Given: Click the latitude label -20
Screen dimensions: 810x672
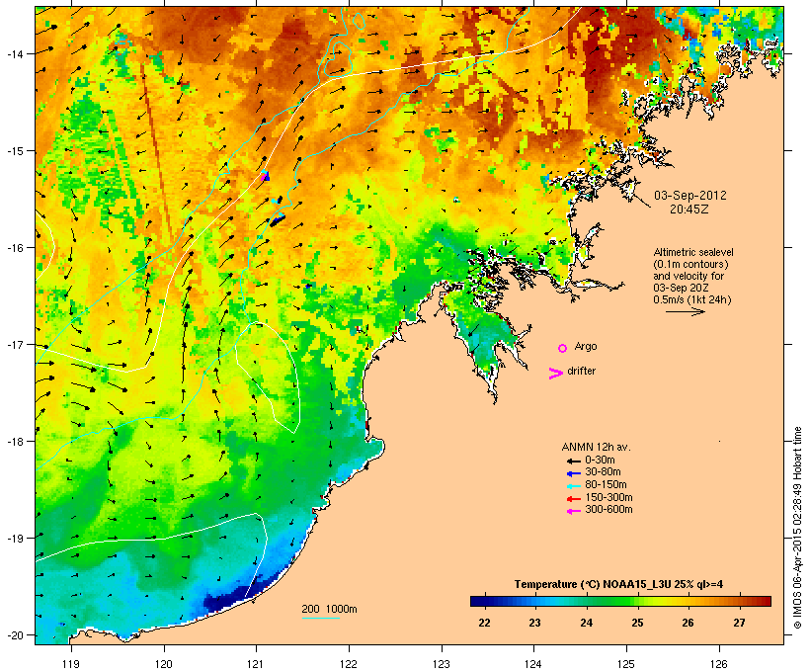Looking at the screenshot, I should pos(14,635).
